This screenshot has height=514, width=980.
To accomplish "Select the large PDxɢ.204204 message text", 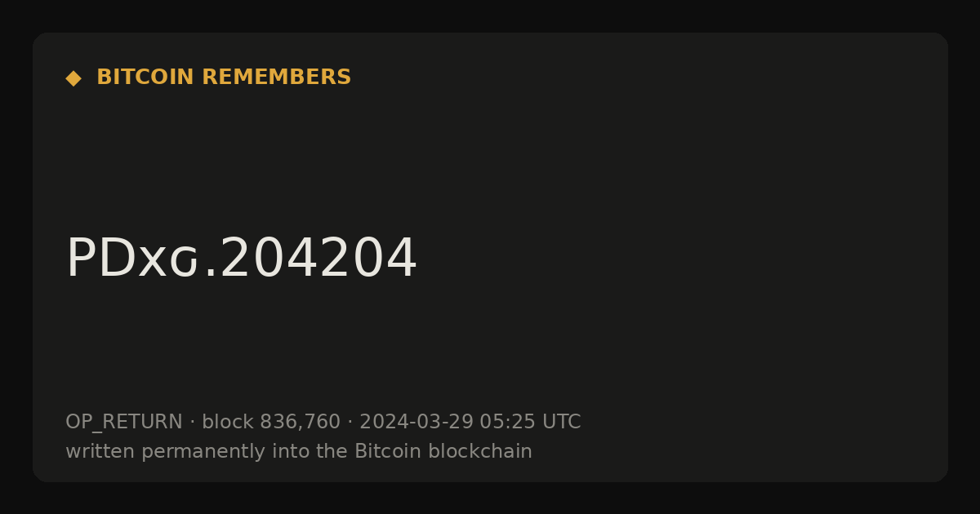I will (x=241, y=259).
